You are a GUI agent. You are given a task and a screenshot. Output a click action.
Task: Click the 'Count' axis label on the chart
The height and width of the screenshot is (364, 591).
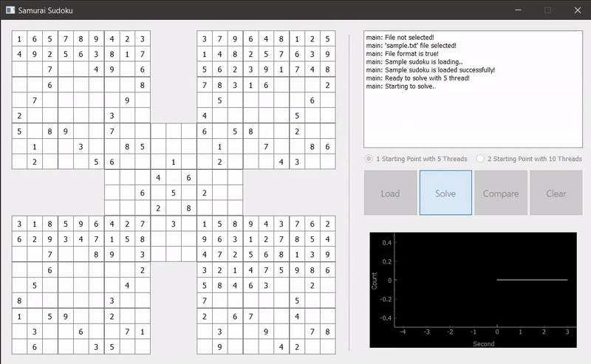(375, 281)
